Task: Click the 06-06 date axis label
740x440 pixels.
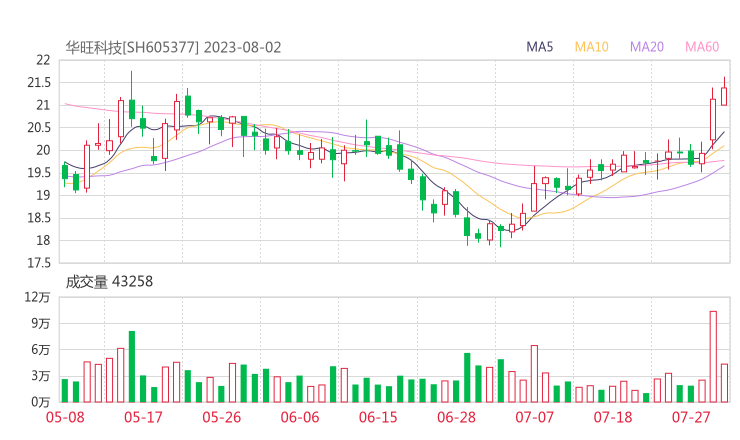Action: coord(300,417)
